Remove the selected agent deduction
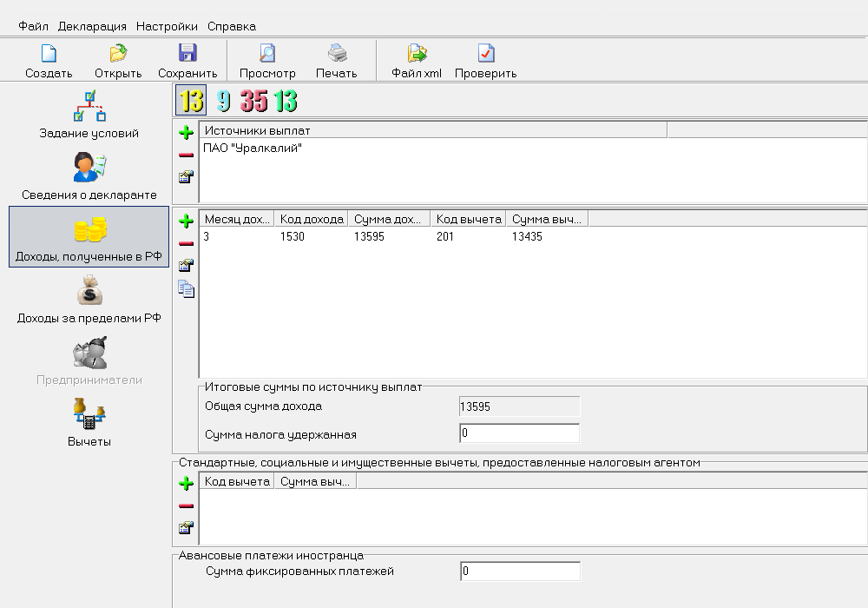The width and height of the screenshot is (868, 608). [186, 506]
